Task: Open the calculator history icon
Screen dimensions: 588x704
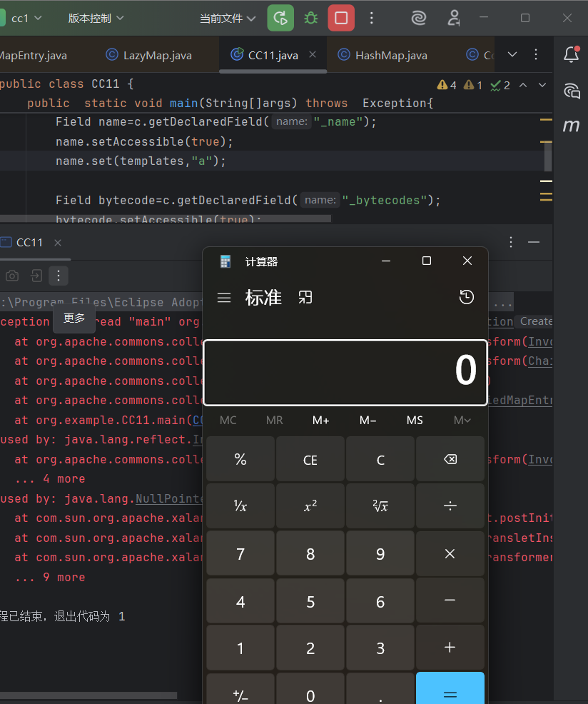Action: pyautogui.click(x=467, y=297)
